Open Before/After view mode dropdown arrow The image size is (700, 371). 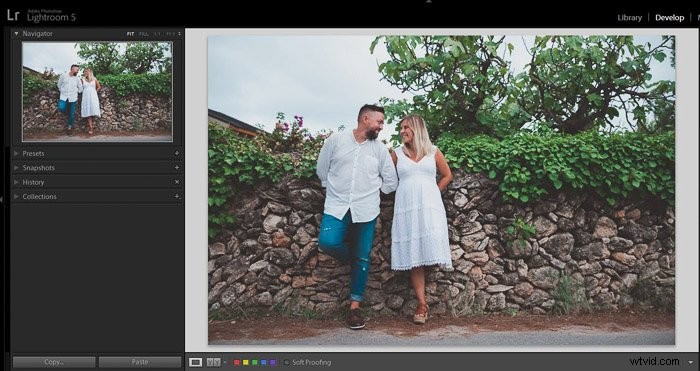tap(225, 363)
